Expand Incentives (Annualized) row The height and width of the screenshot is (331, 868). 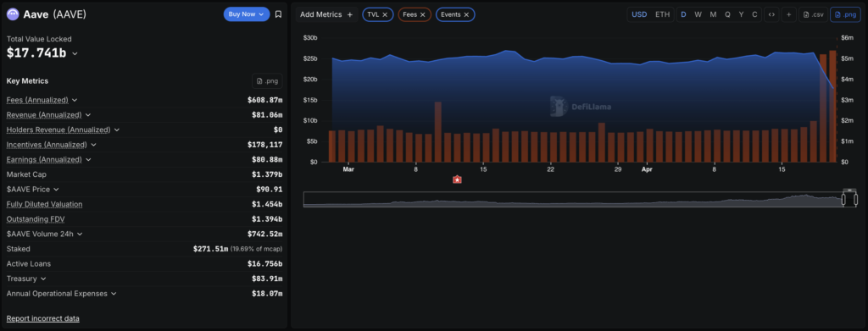[93, 145]
